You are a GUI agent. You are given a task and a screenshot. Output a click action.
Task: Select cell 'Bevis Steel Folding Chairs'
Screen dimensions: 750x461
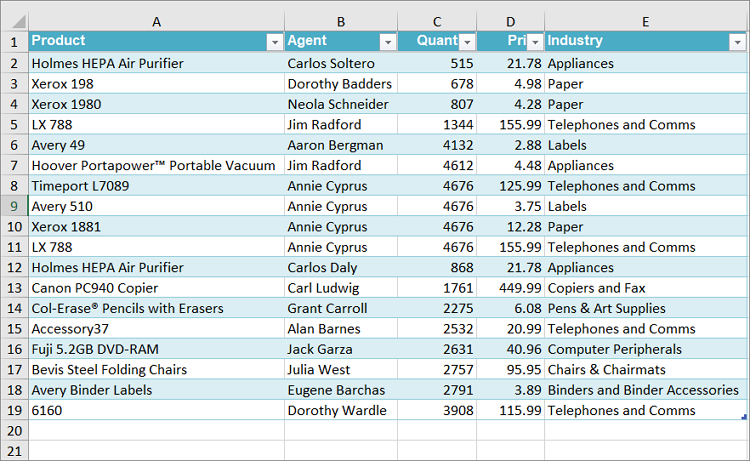click(x=156, y=370)
